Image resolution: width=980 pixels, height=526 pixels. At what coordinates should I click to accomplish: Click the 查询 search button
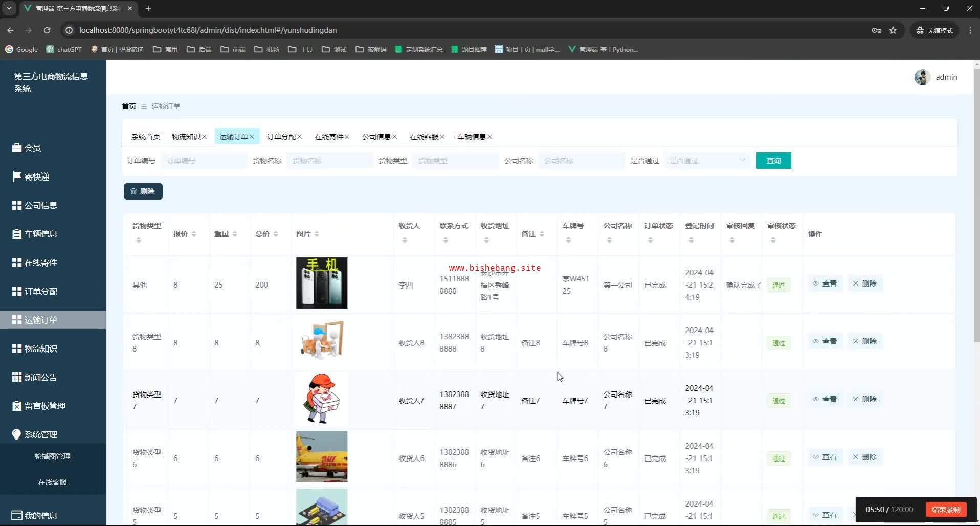pyautogui.click(x=773, y=161)
